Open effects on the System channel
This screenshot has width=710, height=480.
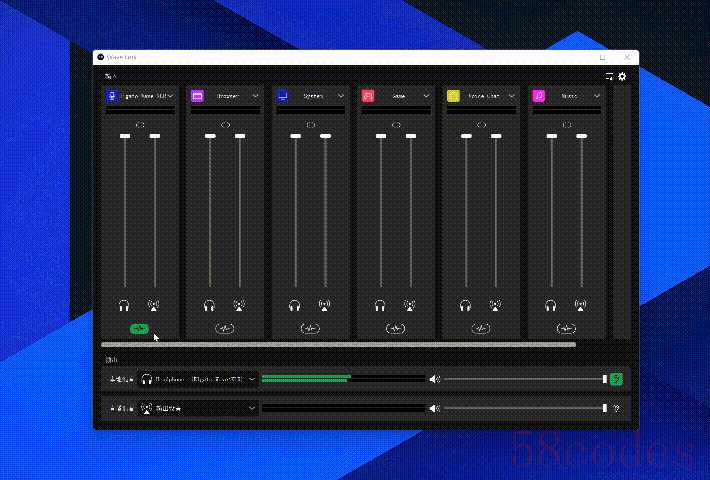coord(310,328)
